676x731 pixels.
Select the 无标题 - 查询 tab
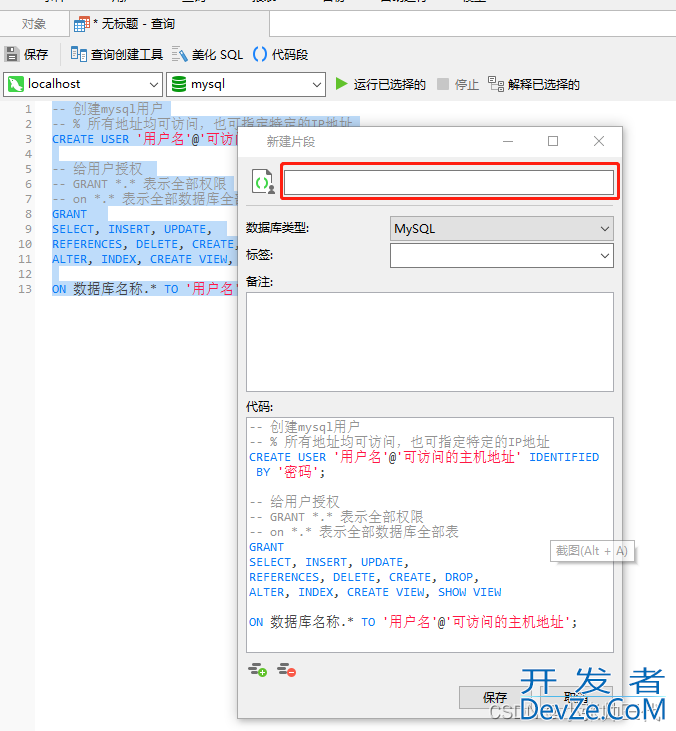tap(170, 24)
